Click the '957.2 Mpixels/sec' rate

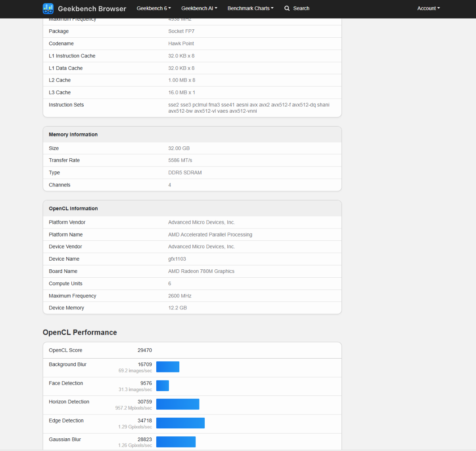pos(134,408)
